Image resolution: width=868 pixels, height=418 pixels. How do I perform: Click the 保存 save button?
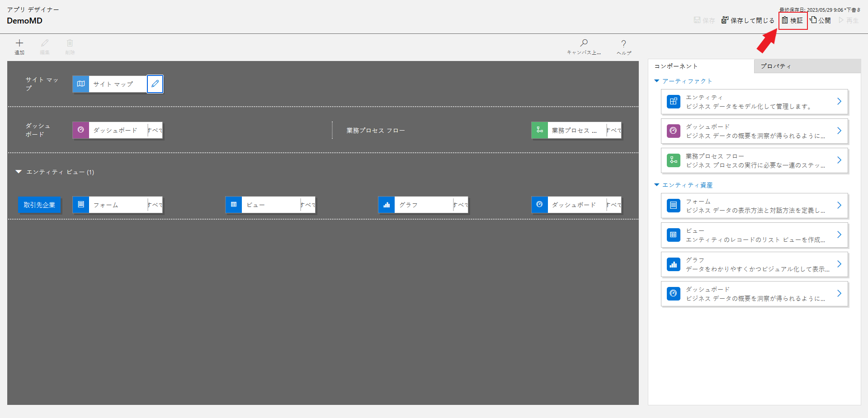coord(704,20)
